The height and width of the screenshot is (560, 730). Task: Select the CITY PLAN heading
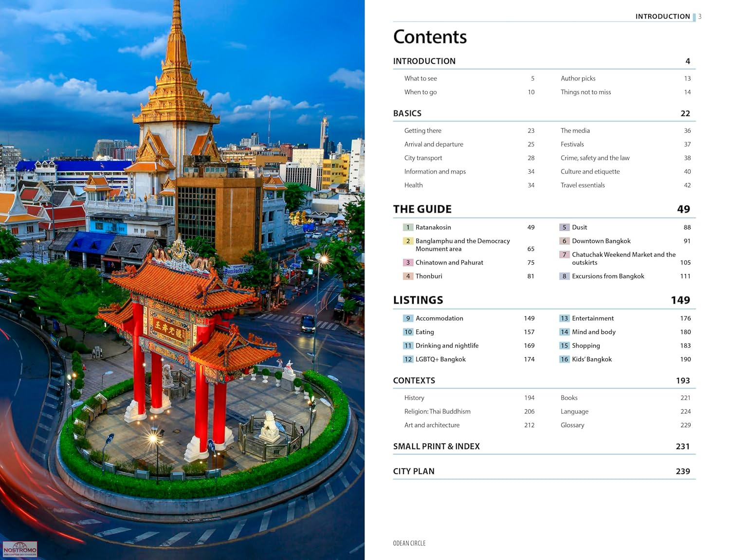(414, 471)
